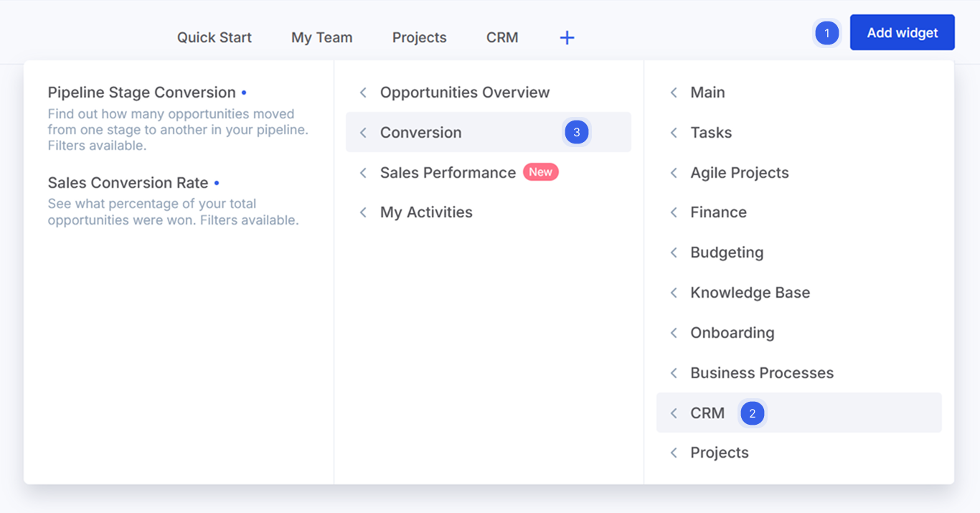This screenshot has width=980, height=513.
Task: Expand the Onboarding widget category
Action: pyautogui.click(x=732, y=333)
